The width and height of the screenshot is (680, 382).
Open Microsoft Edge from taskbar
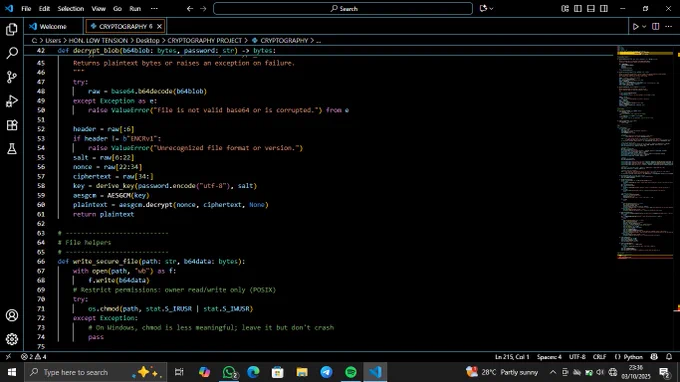(253, 372)
